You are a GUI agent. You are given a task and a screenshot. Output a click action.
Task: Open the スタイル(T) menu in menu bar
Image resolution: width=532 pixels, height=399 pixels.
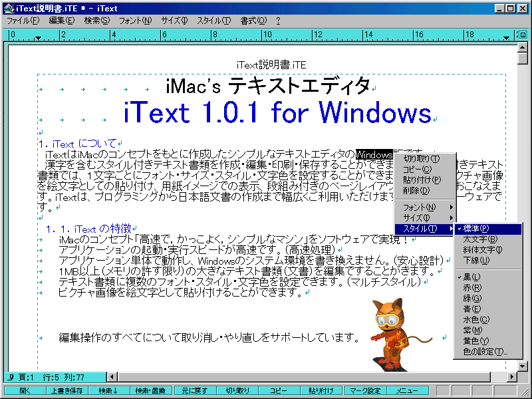(213, 21)
